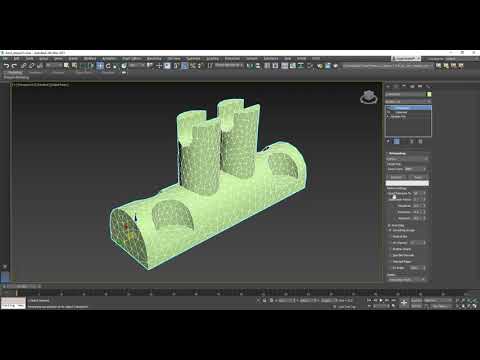Screen dimensions: 480x360
Task: Open the Modifier List dropdown
Action: tap(408, 101)
